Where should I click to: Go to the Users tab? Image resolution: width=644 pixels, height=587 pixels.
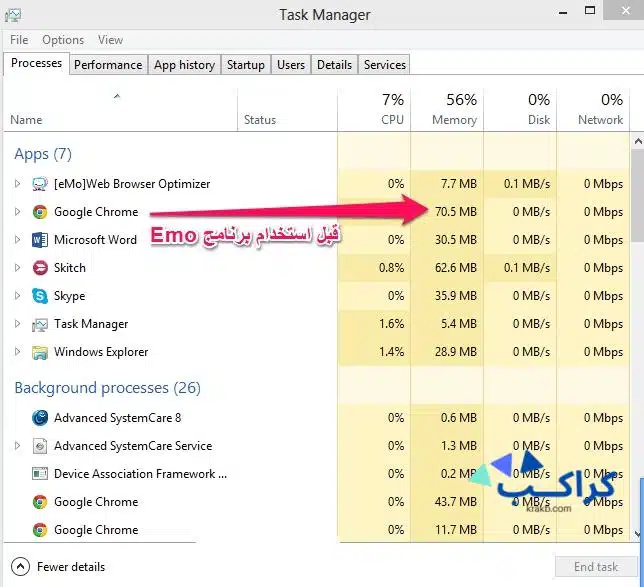291,65
